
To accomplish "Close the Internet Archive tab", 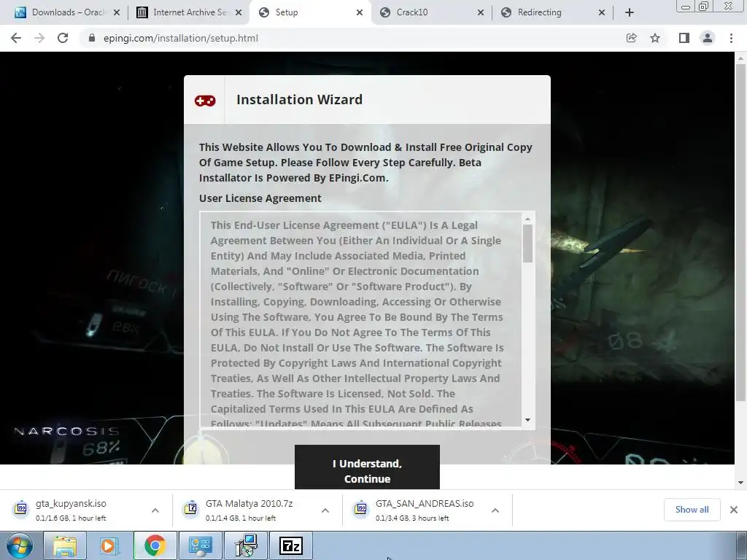I will point(239,12).
